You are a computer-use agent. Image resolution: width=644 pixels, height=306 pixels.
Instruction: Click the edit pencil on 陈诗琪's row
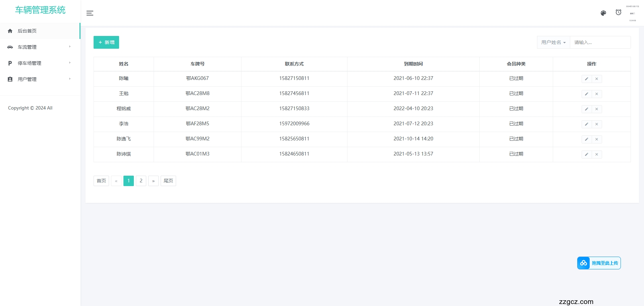[587, 154]
